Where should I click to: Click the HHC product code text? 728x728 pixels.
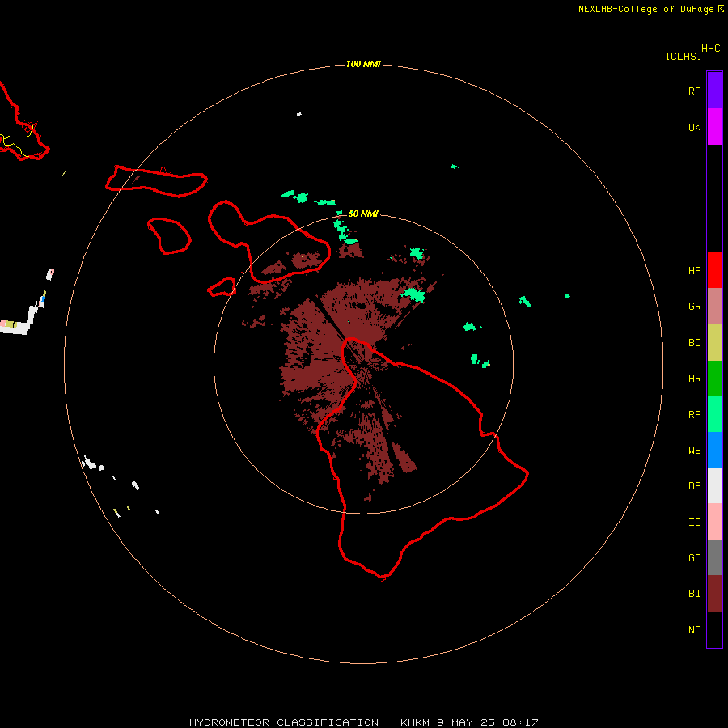pyautogui.click(x=710, y=48)
